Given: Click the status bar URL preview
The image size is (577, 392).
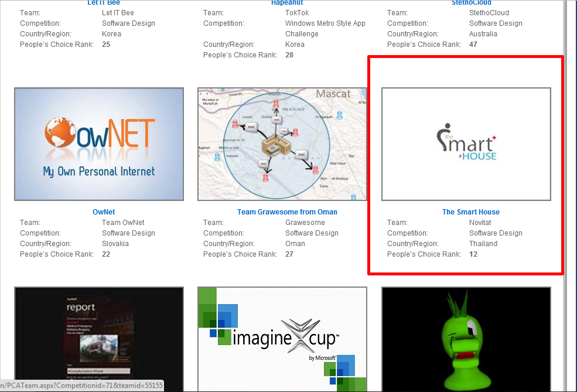Looking at the screenshot, I should point(81,386).
